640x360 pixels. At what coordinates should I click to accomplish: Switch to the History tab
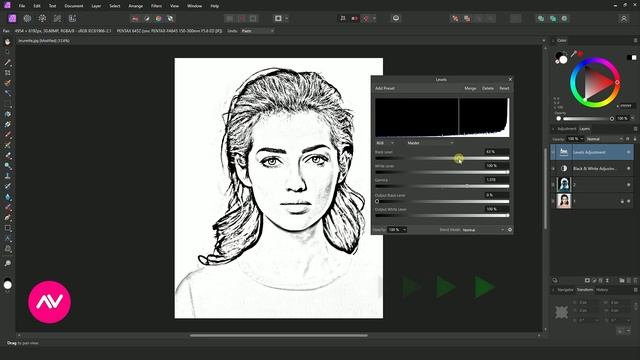pos(602,290)
